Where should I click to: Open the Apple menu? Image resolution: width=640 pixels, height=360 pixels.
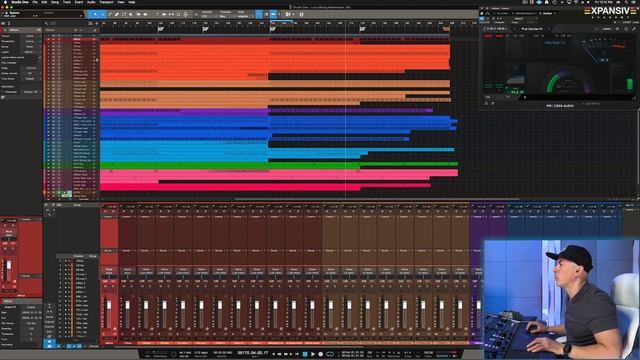coord(4,2)
